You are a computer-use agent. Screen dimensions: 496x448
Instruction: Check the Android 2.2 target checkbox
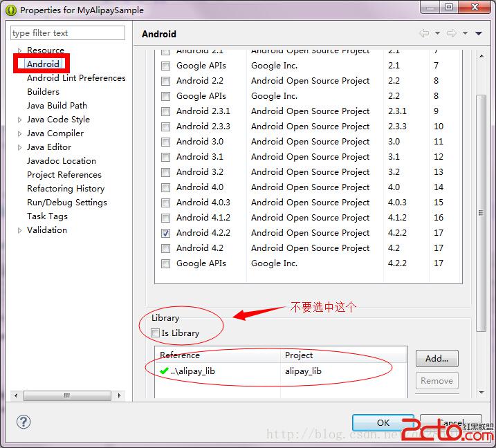165,81
